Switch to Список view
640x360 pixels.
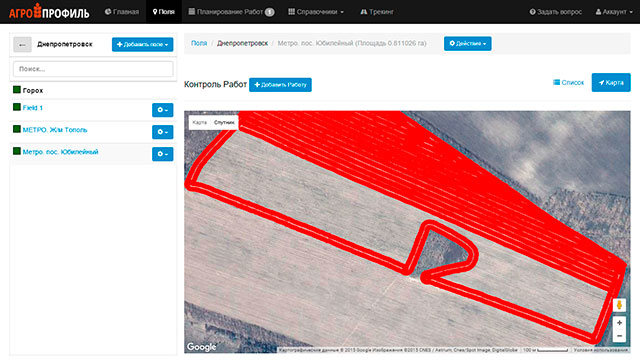[568, 82]
